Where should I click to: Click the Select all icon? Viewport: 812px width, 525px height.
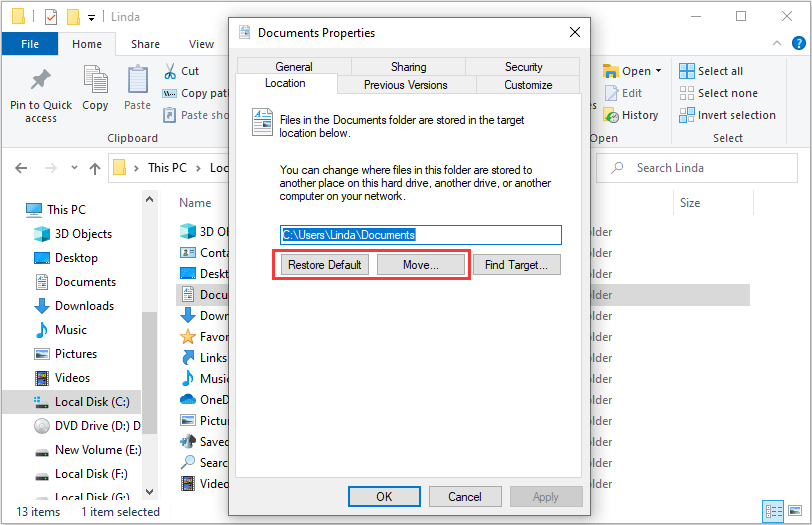pos(687,71)
